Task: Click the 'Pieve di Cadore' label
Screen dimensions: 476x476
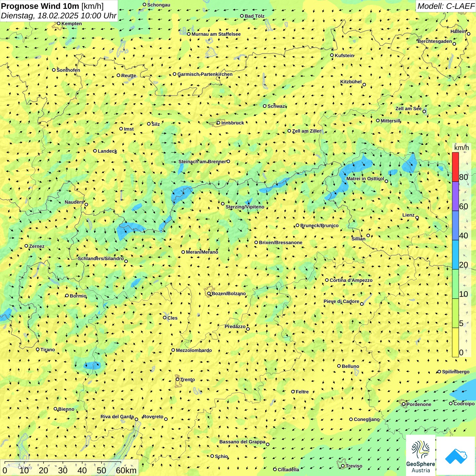Action: (x=341, y=301)
